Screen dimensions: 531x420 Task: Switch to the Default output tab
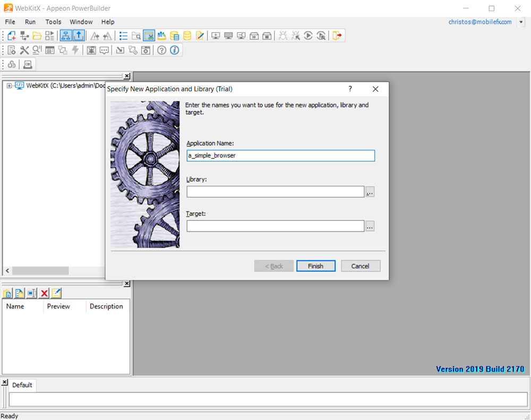coord(22,385)
